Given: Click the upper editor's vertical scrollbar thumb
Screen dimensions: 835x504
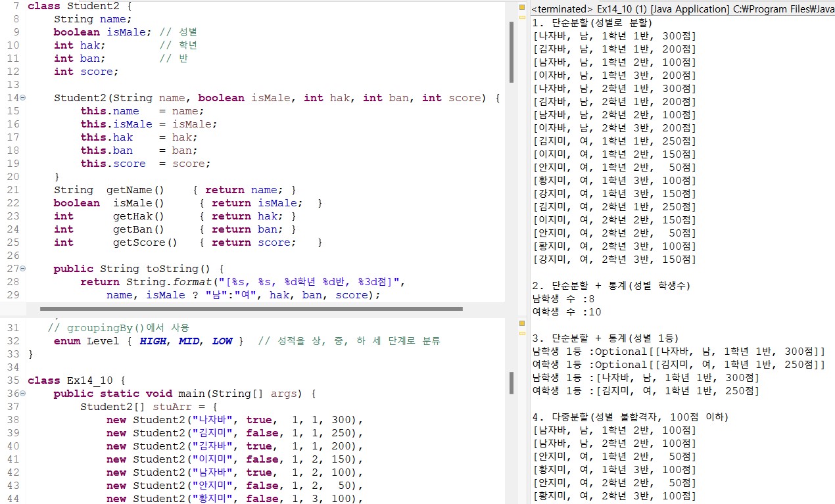Looking at the screenshot, I should [x=512, y=52].
